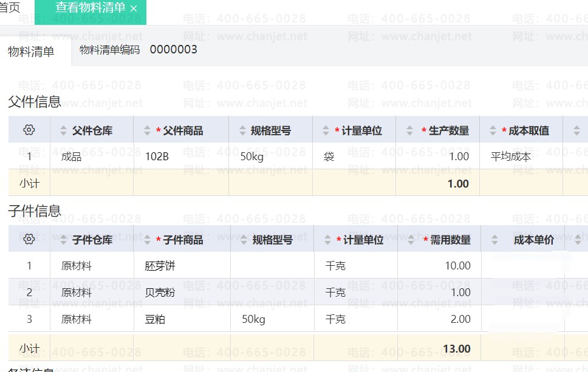The width and height of the screenshot is (588, 372).
Task: Click sort arrows beside 父件商品 header
Action: pyautogui.click(x=146, y=130)
